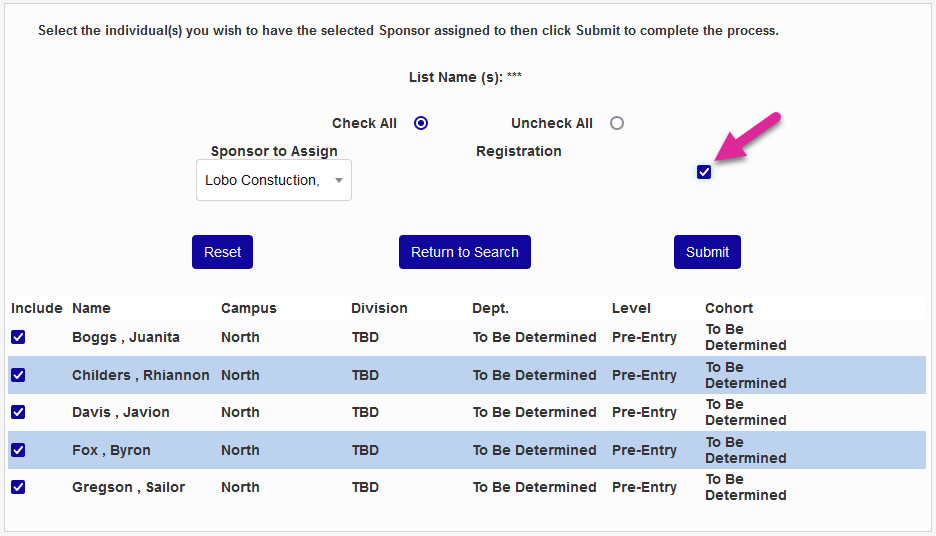Screen dimensions: 936x536
Task: Select the Fox, Byron name cell
Action: (x=111, y=450)
